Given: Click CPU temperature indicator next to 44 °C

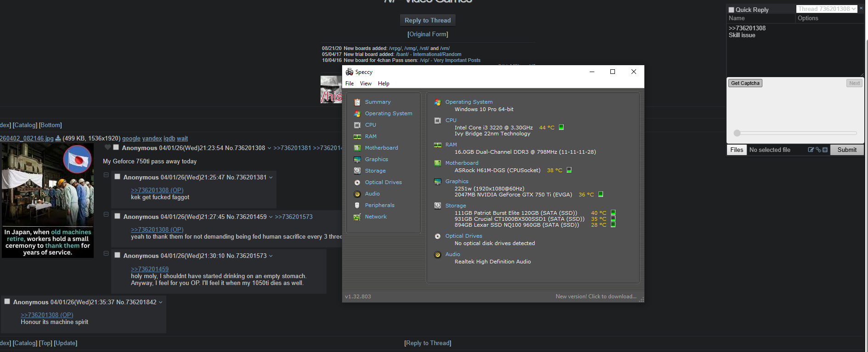Looking at the screenshot, I should pos(561,127).
